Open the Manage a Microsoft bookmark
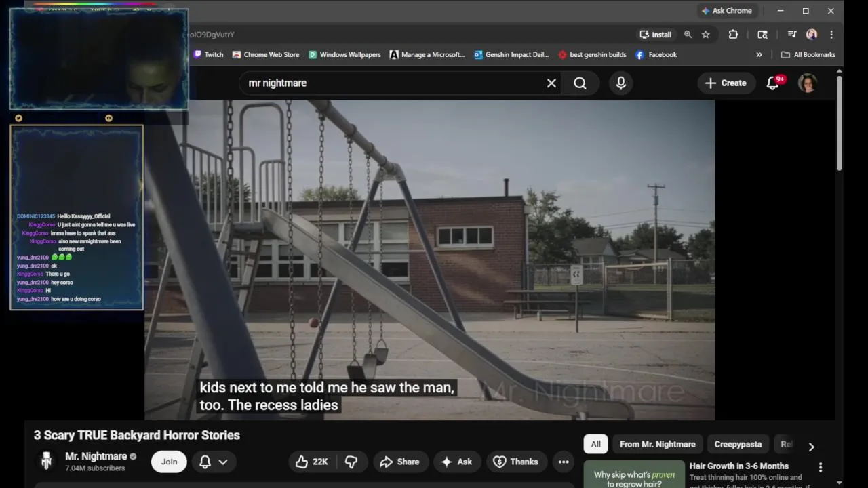 tap(427, 55)
